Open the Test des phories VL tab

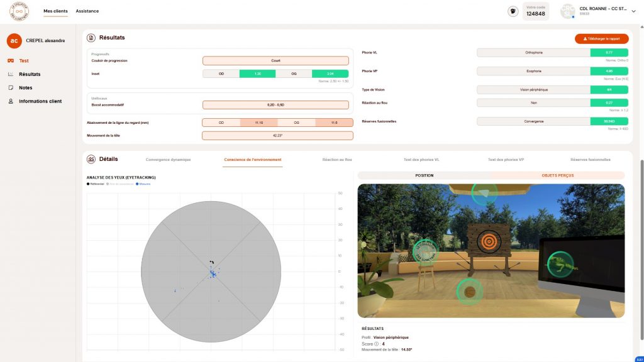pyautogui.click(x=421, y=160)
